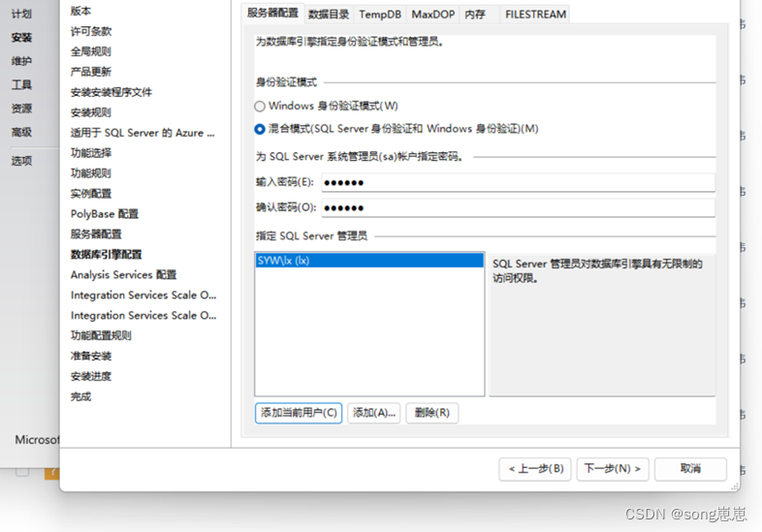Image resolution: width=762 pixels, height=532 pixels.
Task: Switch to the TempDB tab
Action: [380, 15]
